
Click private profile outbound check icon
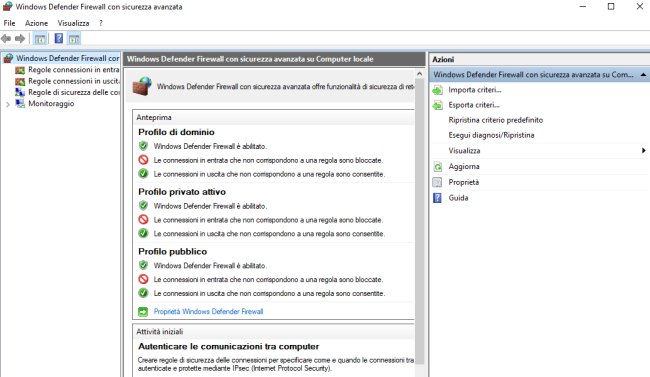point(143,233)
